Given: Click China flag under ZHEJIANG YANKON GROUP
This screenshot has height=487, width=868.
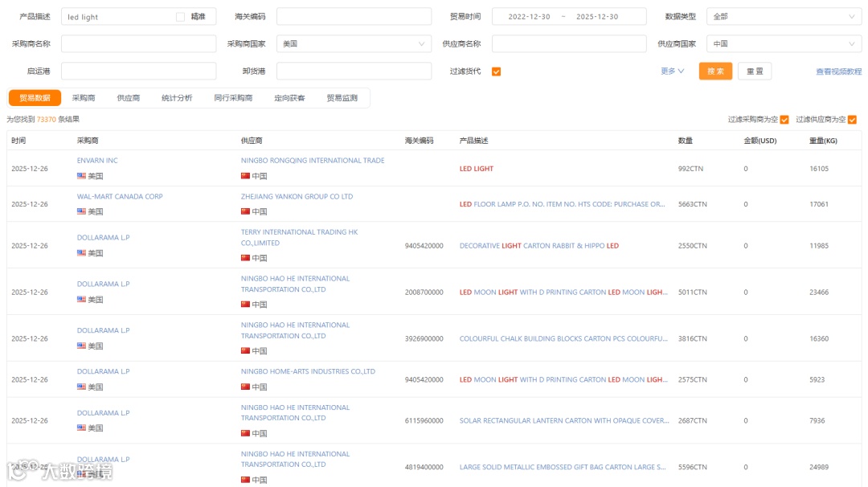Looking at the screenshot, I should pyautogui.click(x=245, y=211).
